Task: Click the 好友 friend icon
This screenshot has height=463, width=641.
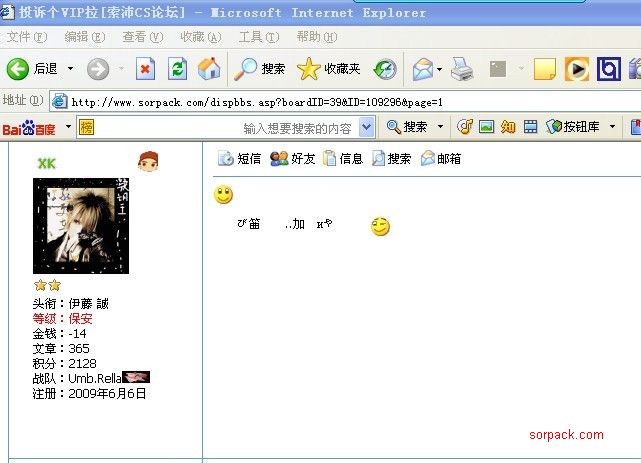Action: click(293, 158)
